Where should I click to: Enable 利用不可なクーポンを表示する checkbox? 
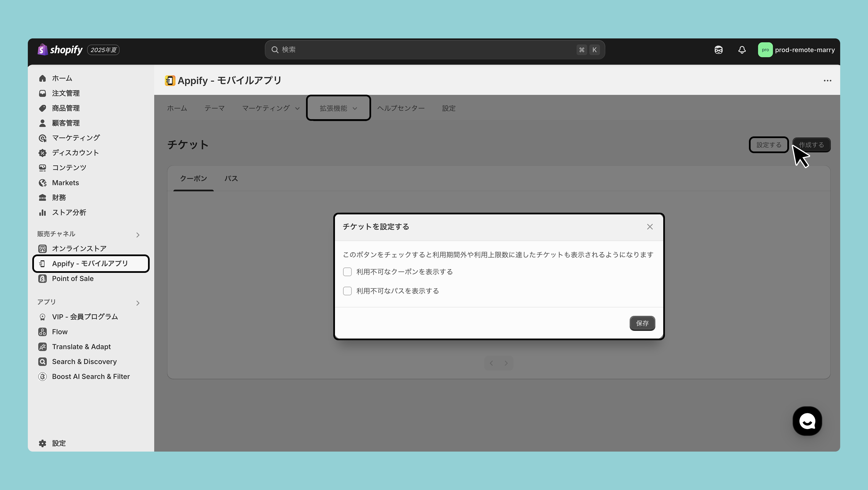click(x=347, y=272)
